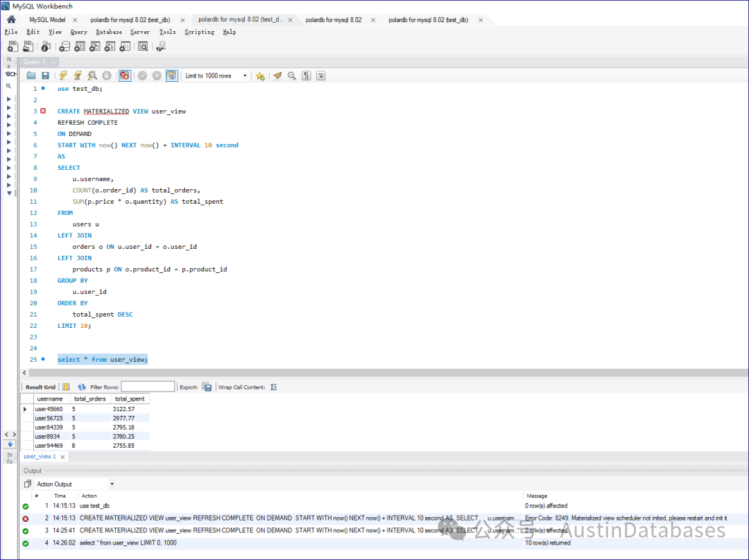Save snippet to favorites star icon

(x=260, y=76)
